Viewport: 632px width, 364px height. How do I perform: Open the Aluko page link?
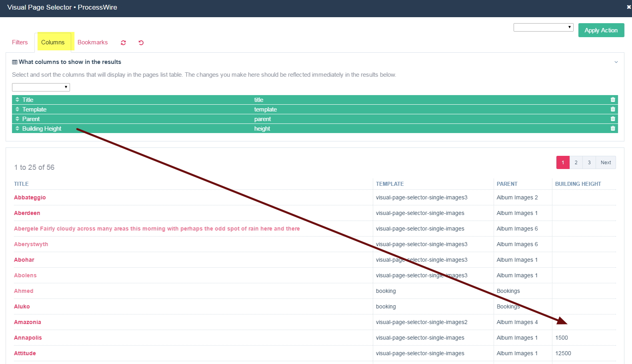[x=22, y=306]
